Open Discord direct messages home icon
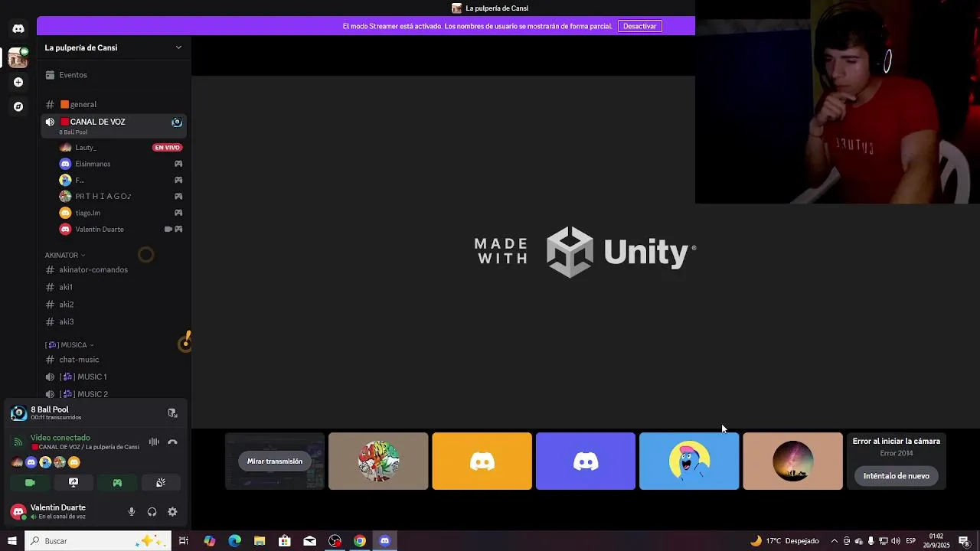This screenshot has height=551, width=980. pos(18,29)
